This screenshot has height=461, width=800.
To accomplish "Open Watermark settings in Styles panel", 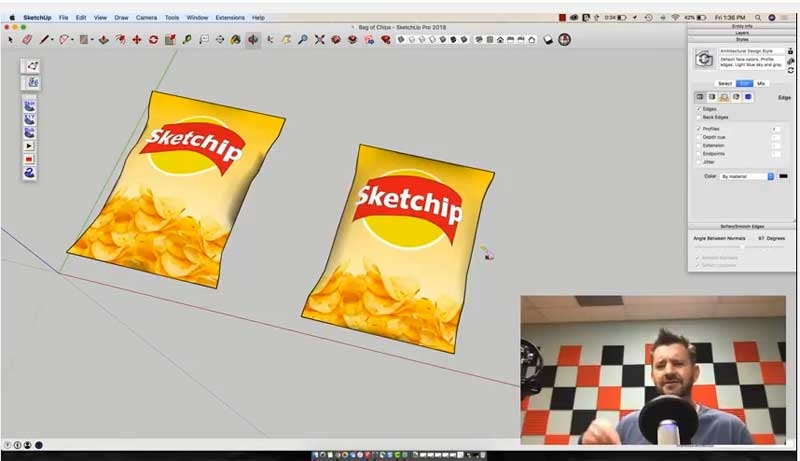I will tap(736, 97).
